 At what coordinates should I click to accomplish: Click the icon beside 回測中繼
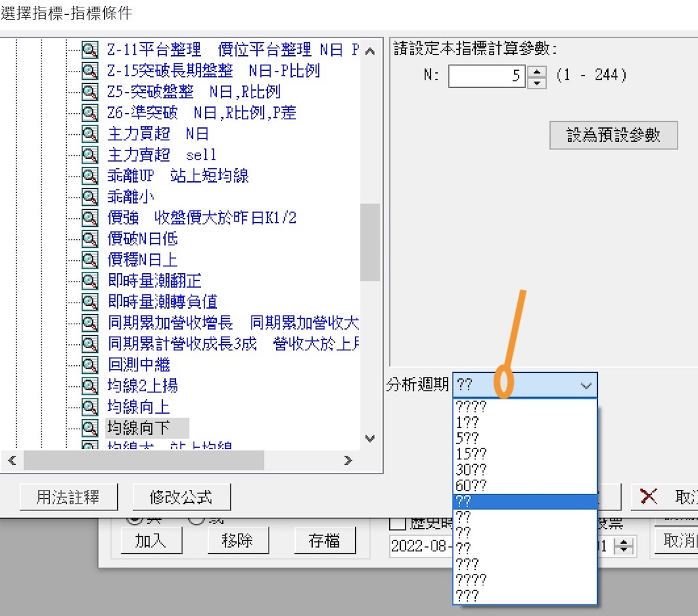click(89, 365)
